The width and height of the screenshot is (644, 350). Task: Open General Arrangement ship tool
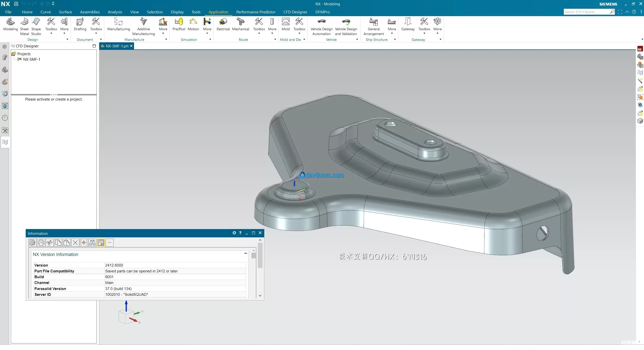(374, 27)
